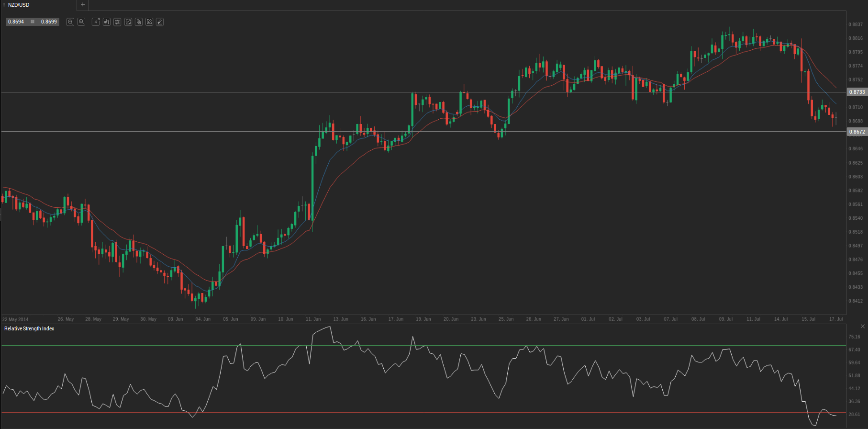Viewport: 868px width, 429px height.
Task: Click the 11. Jun date axis label
Action: pyautogui.click(x=313, y=319)
